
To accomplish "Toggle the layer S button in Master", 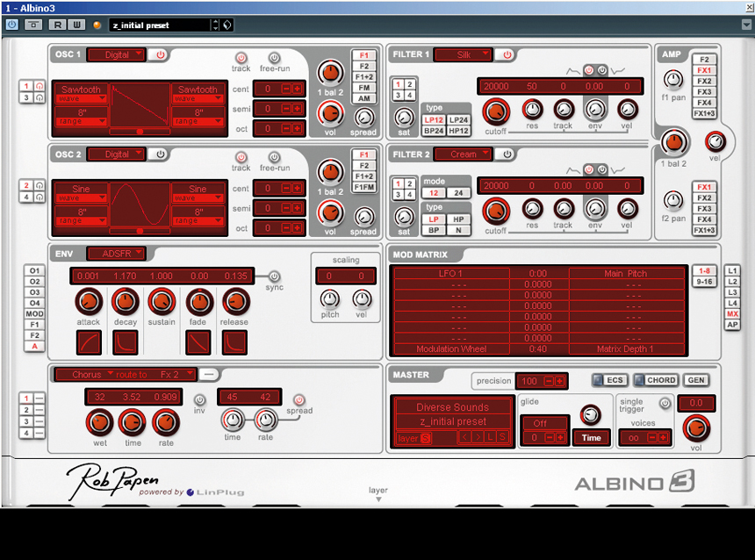I will [x=425, y=438].
